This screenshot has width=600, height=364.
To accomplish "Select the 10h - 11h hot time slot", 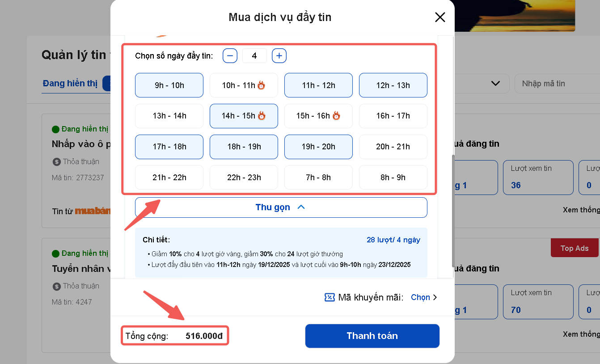I will pos(244,85).
